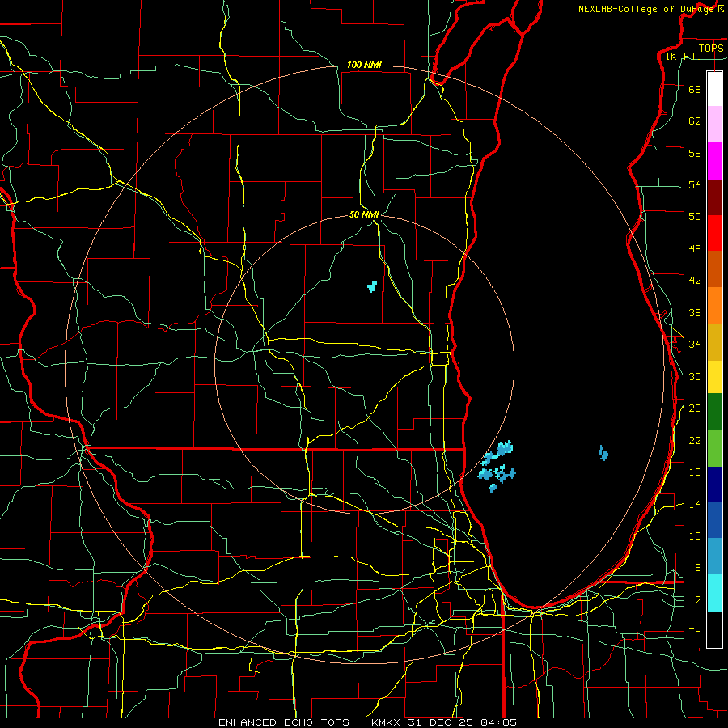Click the "ENHANCED ECHO TOPS" product title

point(284,722)
